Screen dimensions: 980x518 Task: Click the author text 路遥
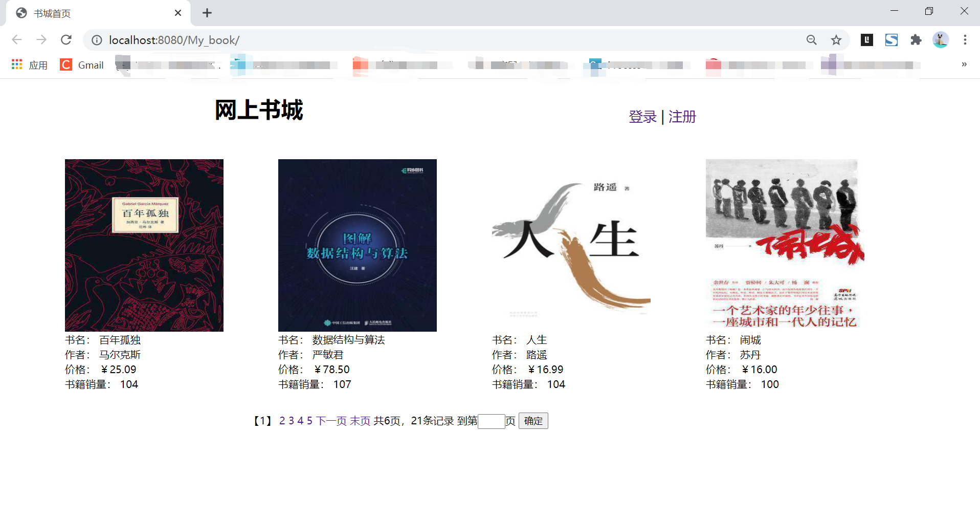(x=537, y=355)
